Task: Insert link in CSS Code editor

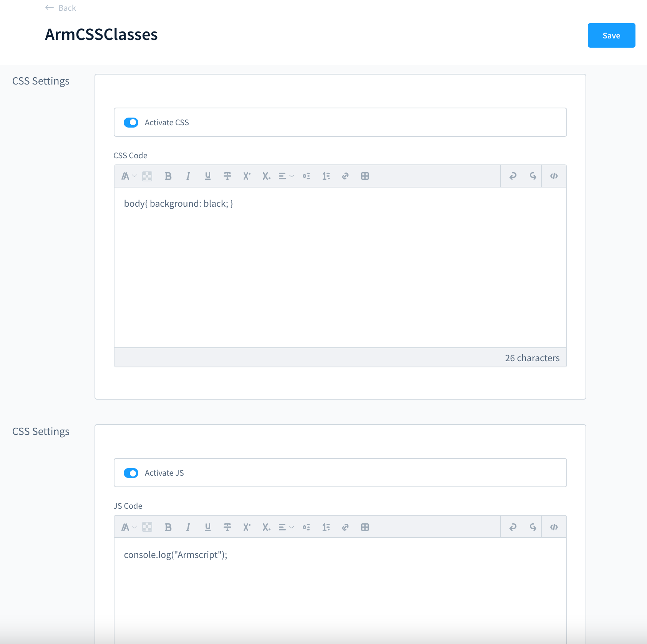Action: (x=345, y=176)
